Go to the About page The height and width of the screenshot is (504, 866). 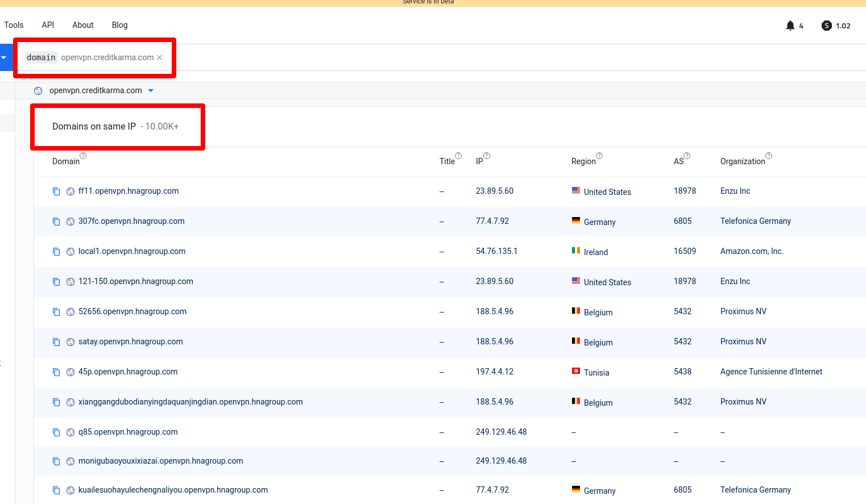(x=83, y=25)
